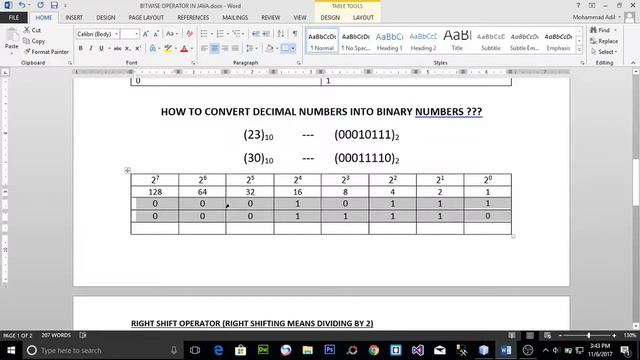Open the font size dropdown
640x360 pixels.
(x=136, y=34)
